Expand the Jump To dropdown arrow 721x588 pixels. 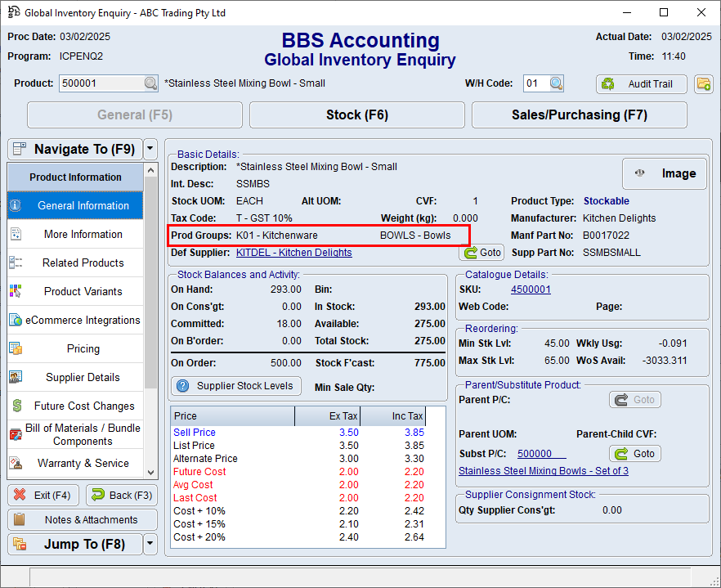click(x=150, y=545)
